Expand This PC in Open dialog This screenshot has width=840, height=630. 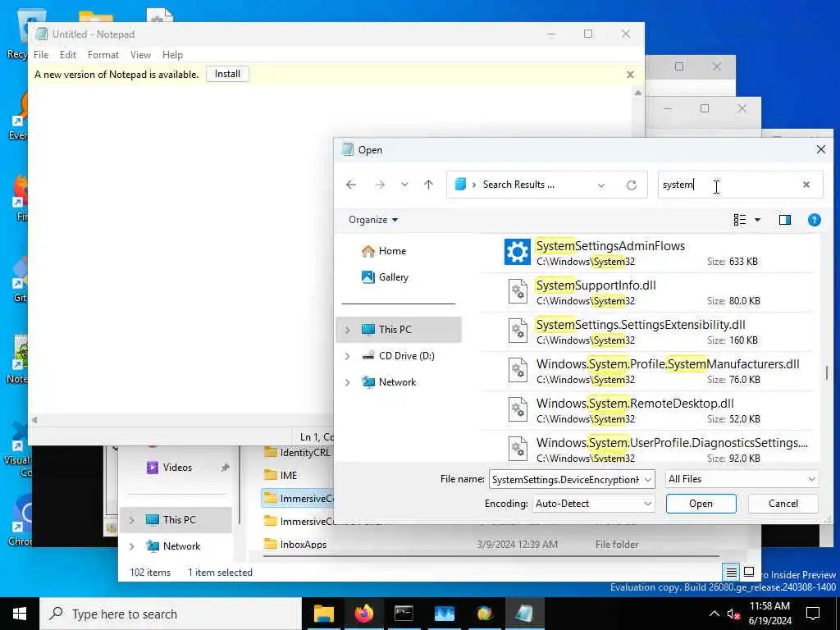click(x=347, y=330)
